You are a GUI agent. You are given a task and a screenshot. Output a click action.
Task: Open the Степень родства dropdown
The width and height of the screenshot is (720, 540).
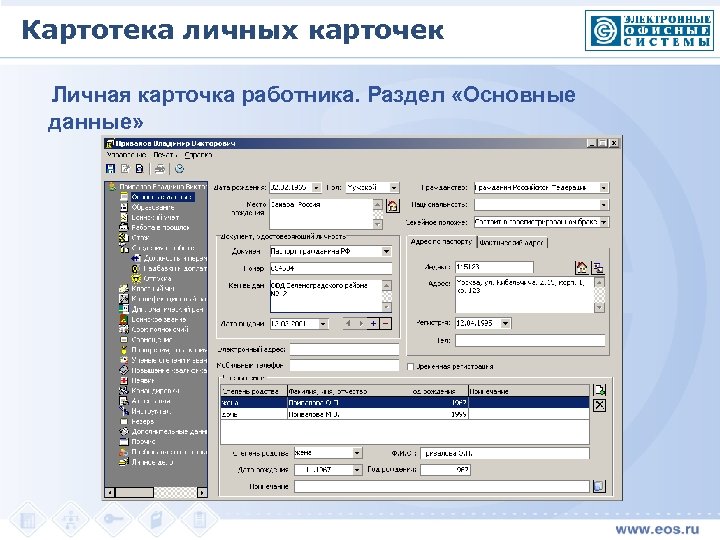pyautogui.click(x=357, y=453)
